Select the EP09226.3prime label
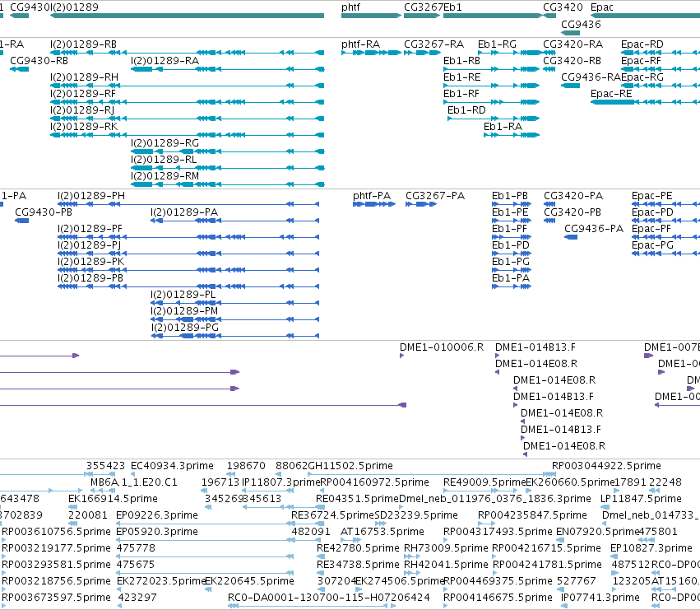This screenshot has width=700, height=610. (156, 515)
